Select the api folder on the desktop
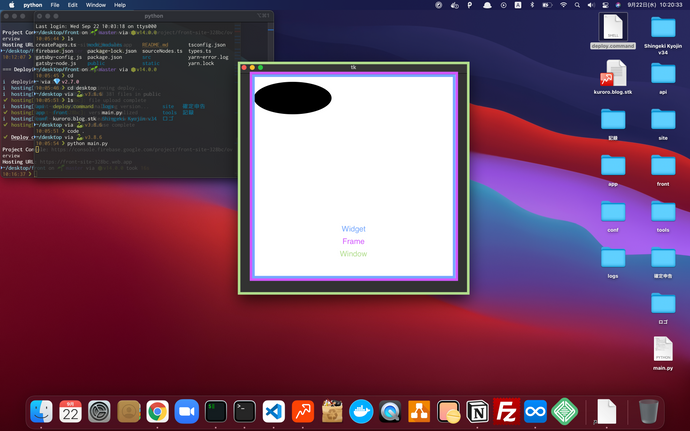 coord(663,77)
